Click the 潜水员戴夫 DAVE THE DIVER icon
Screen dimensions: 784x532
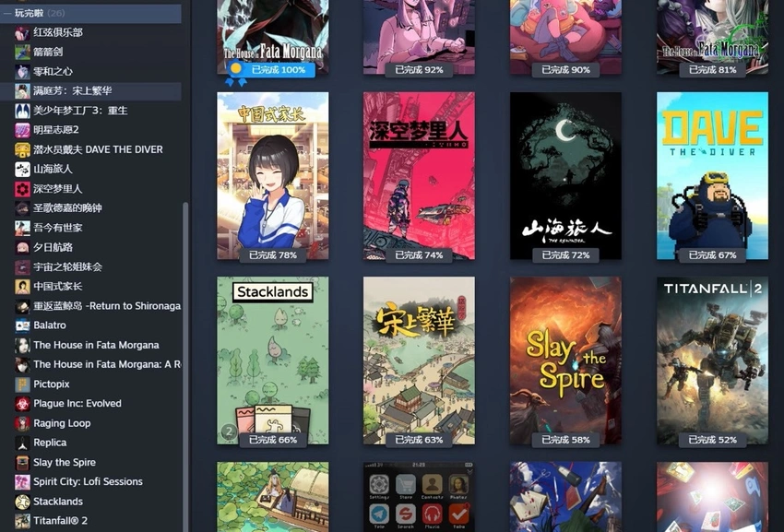pos(22,149)
